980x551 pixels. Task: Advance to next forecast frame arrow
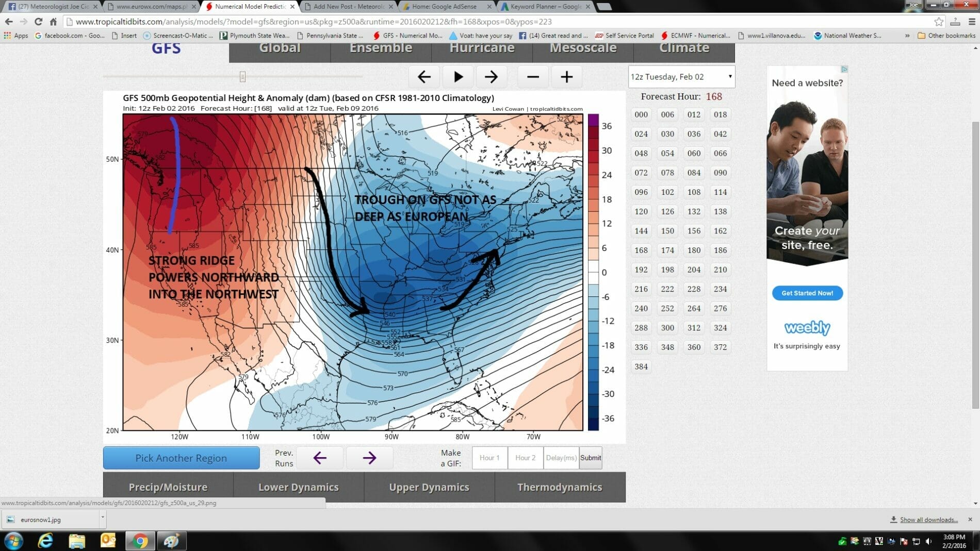[x=491, y=77]
